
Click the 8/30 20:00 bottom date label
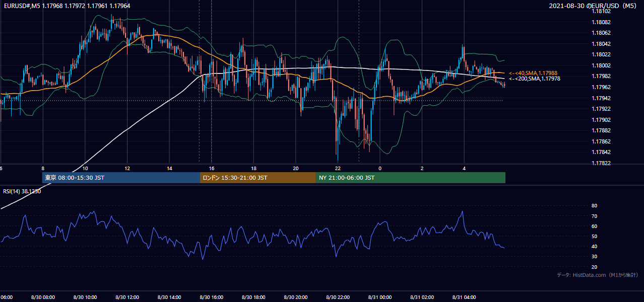point(296,297)
